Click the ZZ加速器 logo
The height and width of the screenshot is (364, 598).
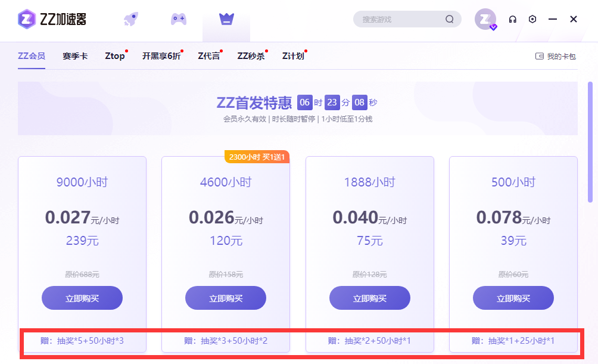52,19
